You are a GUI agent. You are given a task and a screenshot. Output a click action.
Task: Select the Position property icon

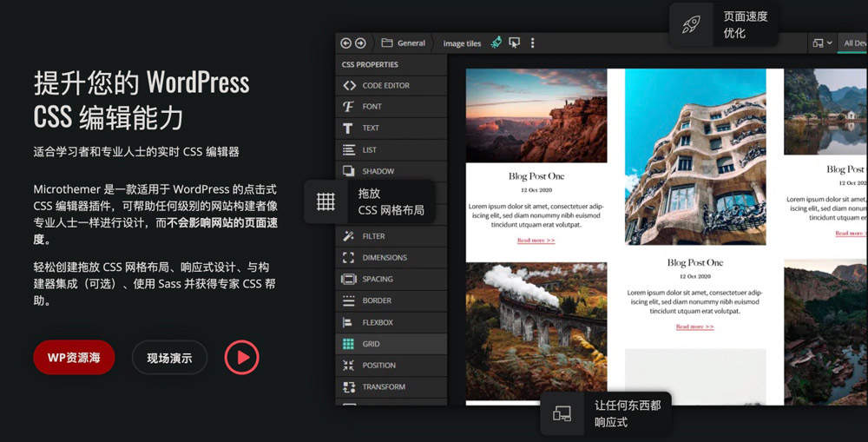[348, 365]
